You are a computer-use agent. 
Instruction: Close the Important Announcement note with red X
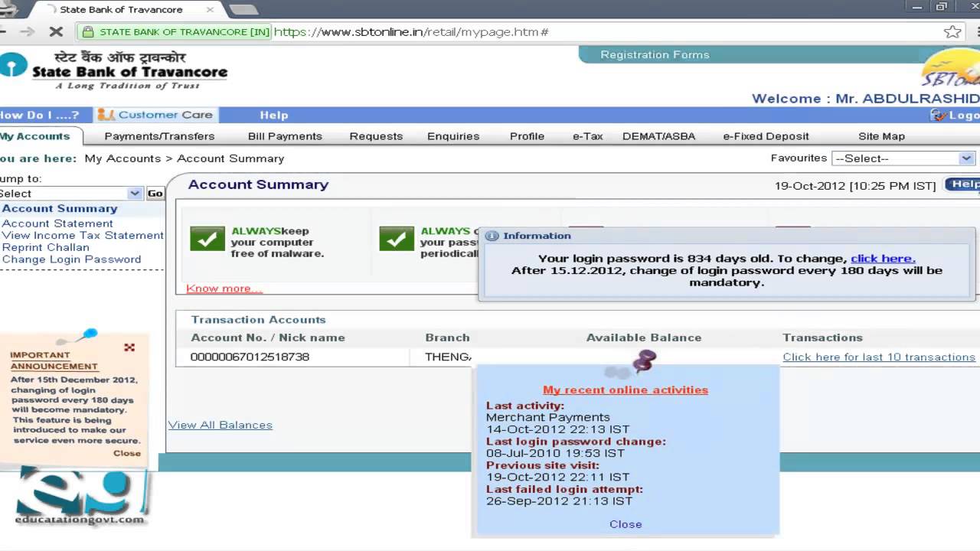pos(129,347)
